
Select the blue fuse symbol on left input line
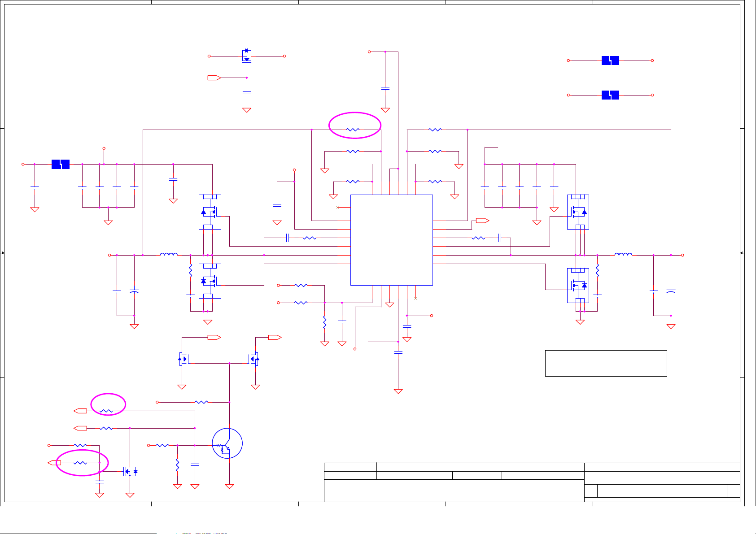click(61, 164)
